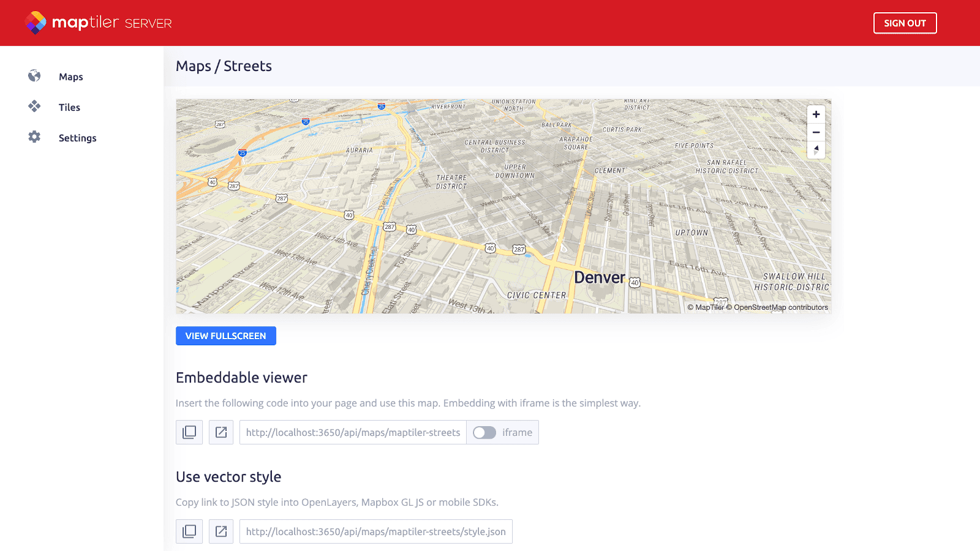980x551 pixels.
Task: Open Settings via the gear icon
Action: [35, 137]
